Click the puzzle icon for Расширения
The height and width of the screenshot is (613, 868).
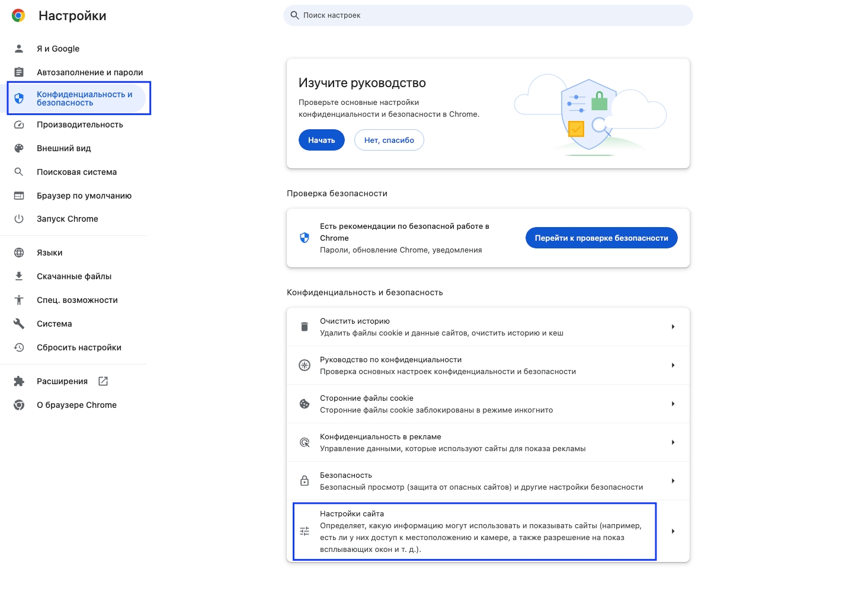[x=19, y=381]
